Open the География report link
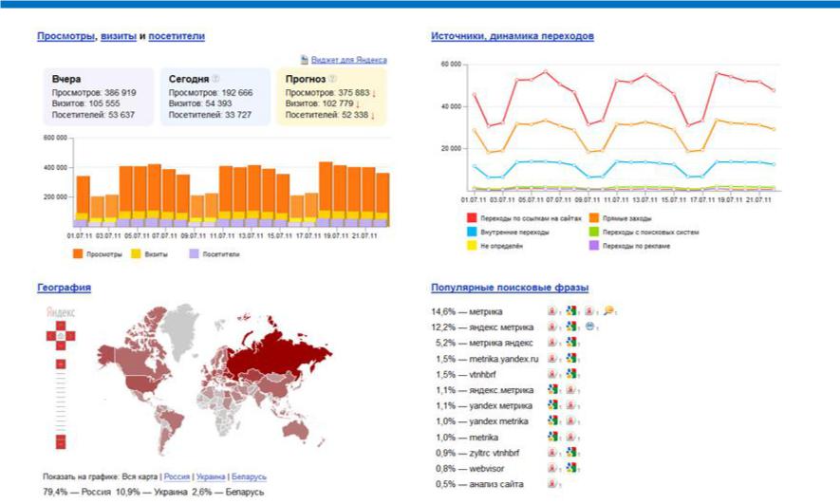This screenshot has width=840, height=504. tap(64, 287)
